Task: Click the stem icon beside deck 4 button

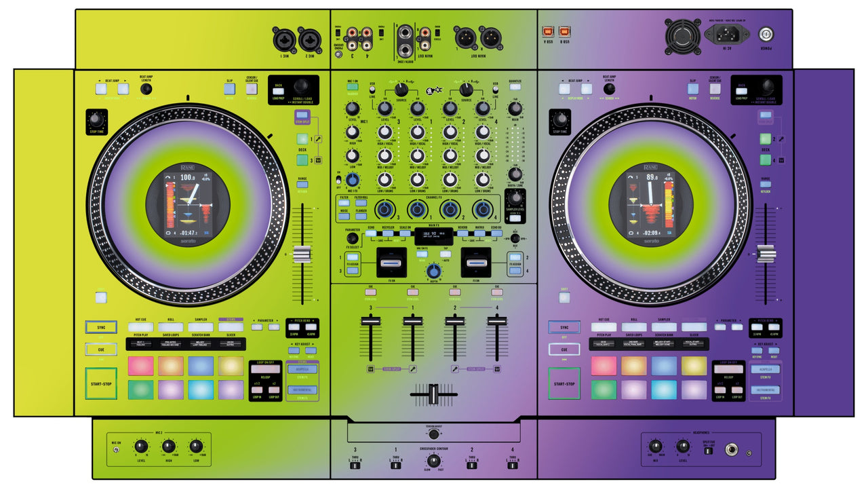Action: coord(781,161)
